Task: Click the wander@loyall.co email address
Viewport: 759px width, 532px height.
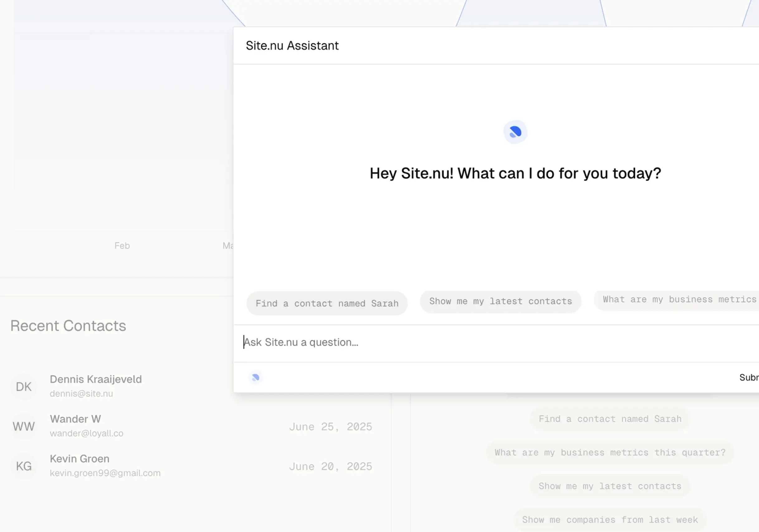Action: coord(87,434)
